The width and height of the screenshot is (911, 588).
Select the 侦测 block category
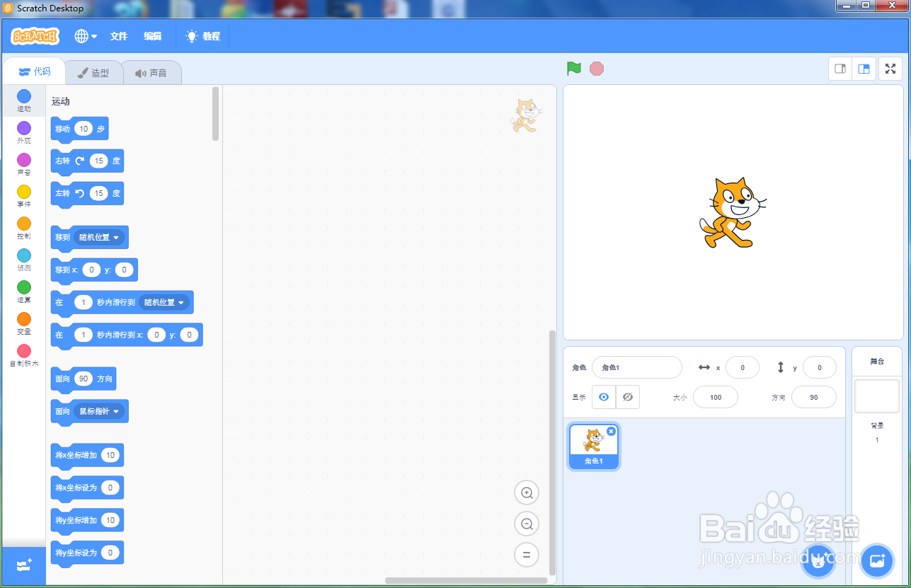point(24,260)
